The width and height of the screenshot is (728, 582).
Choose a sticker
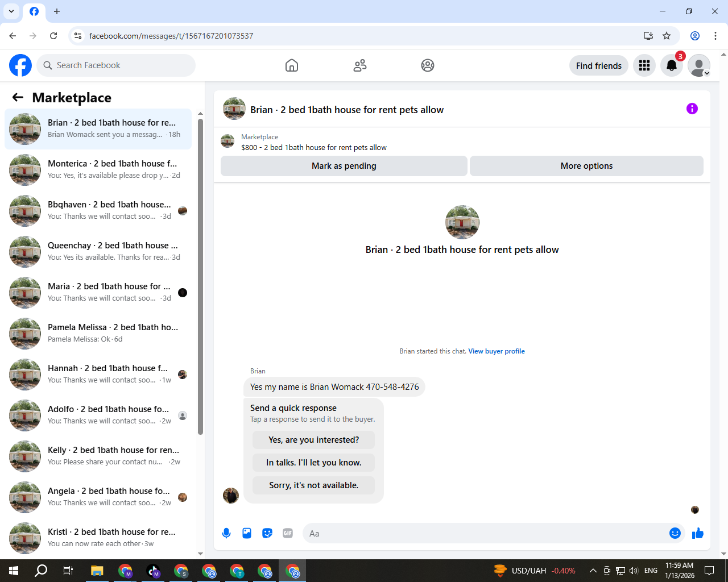tap(267, 533)
